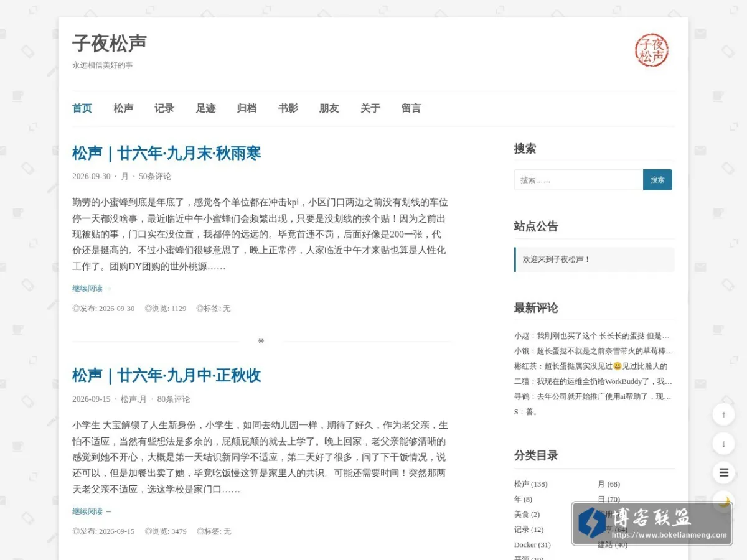Open the 月 (68) category
Screen dimensions: 747x560
pos(609,484)
